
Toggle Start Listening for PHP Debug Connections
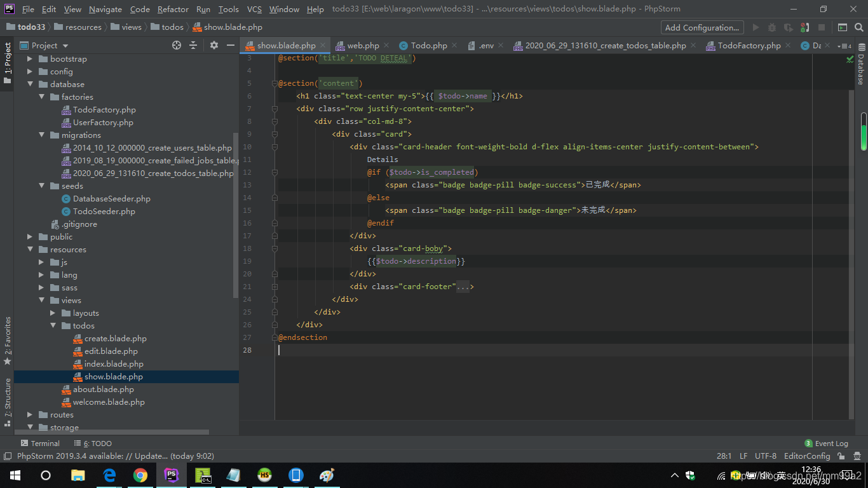pyautogui.click(x=805, y=27)
